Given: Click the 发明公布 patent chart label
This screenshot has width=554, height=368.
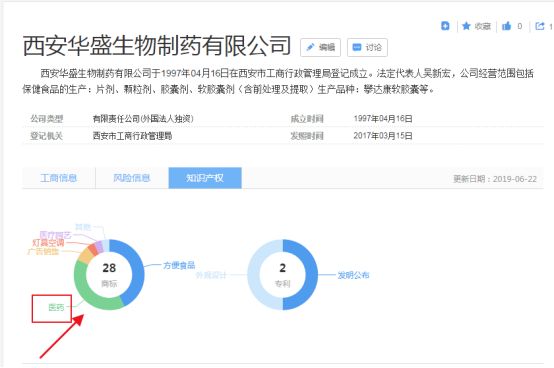Looking at the screenshot, I should [353, 275].
